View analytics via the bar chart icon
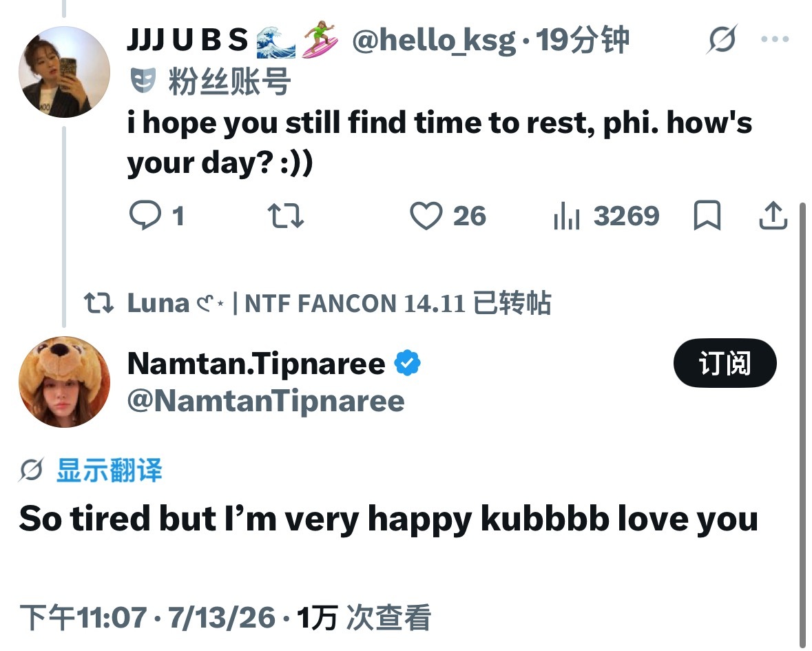 pos(567,216)
